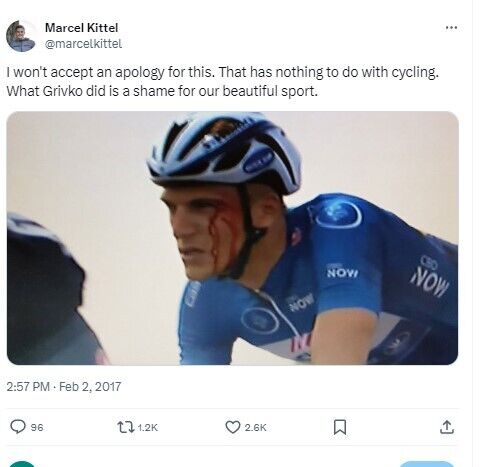Viewport: 484px width, 467px height.
Task: Click the helmet in the photo
Action: point(224,152)
